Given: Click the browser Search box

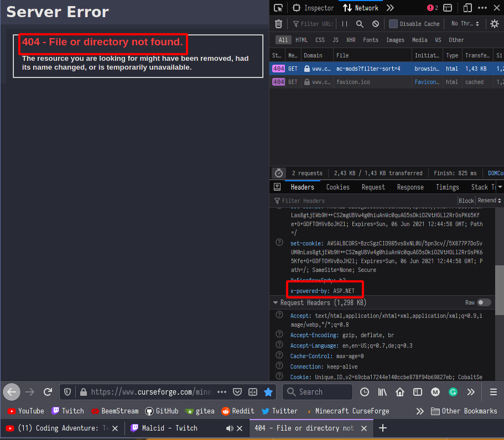Looking at the screenshot, I should point(318,392).
